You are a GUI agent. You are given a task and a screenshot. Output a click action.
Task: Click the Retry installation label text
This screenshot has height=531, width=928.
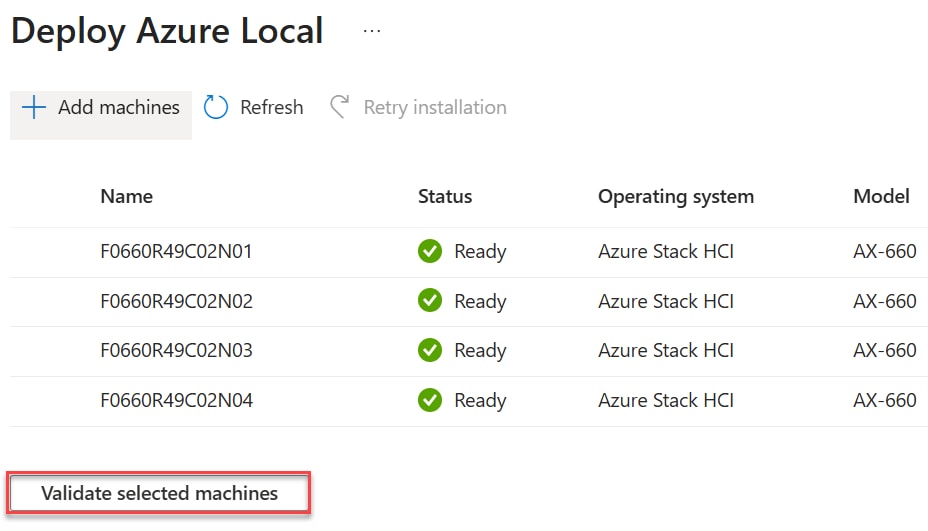(435, 108)
